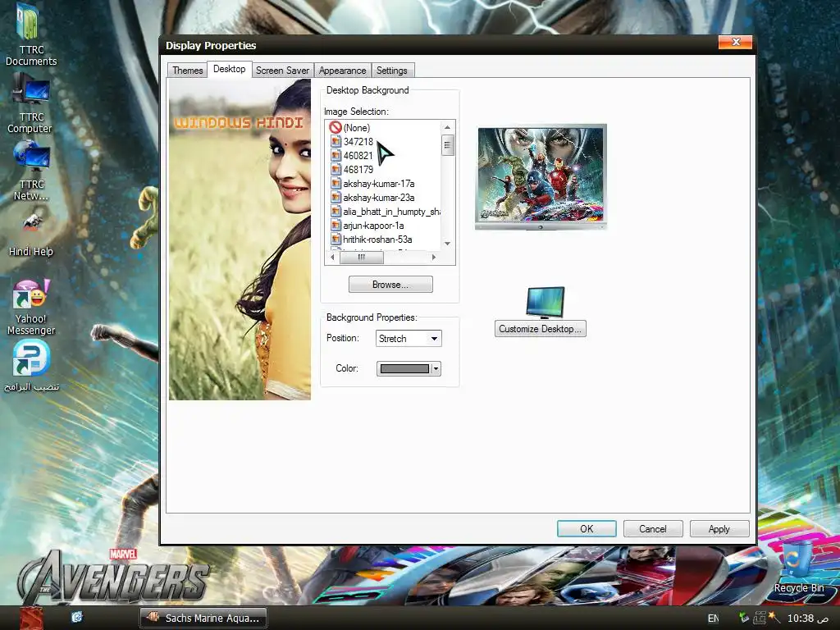The image size is (840, 630).
Task: Click image list scroll left arrow
Action: [333, 257]
